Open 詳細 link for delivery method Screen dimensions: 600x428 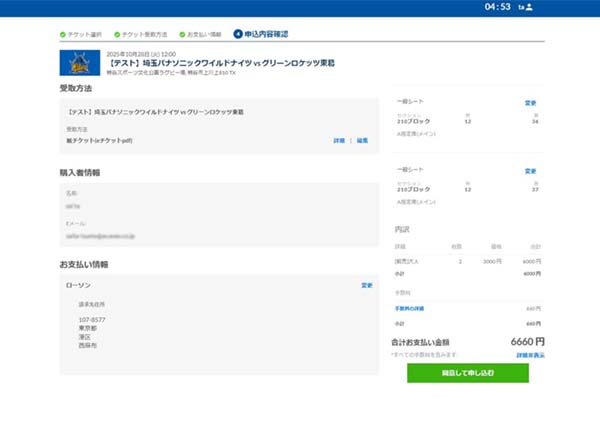(339, 141)
